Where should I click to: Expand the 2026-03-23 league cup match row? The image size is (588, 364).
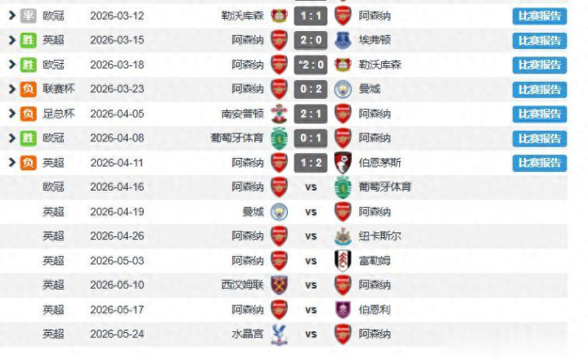(x=11, y=89)
